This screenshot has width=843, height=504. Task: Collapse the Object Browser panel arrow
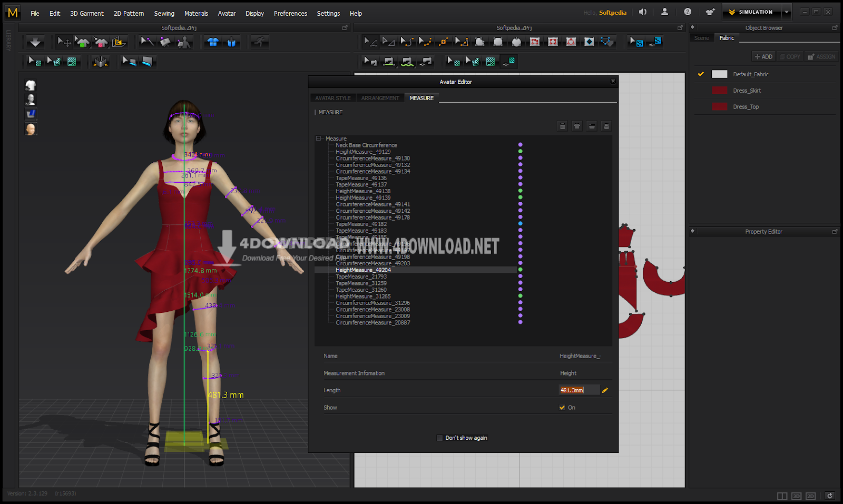(x=693, y=27)
